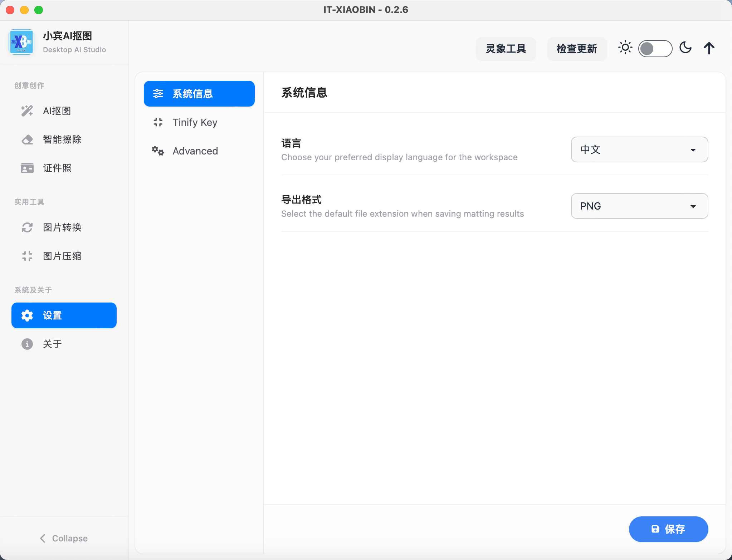Click the Collapse chevron icon
This screenshot has height=560, width=732.
click(43, 538)
